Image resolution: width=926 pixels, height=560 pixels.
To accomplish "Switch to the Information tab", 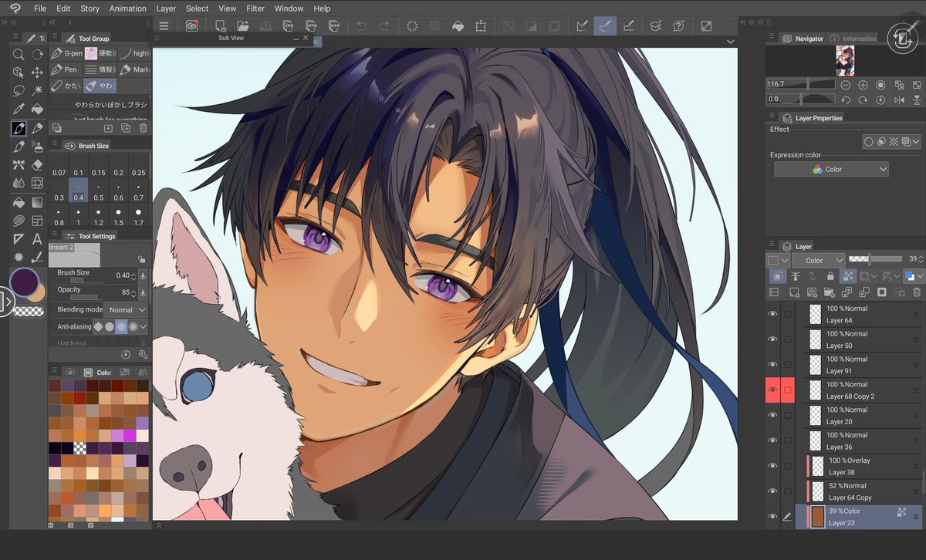I will (853, 38).
